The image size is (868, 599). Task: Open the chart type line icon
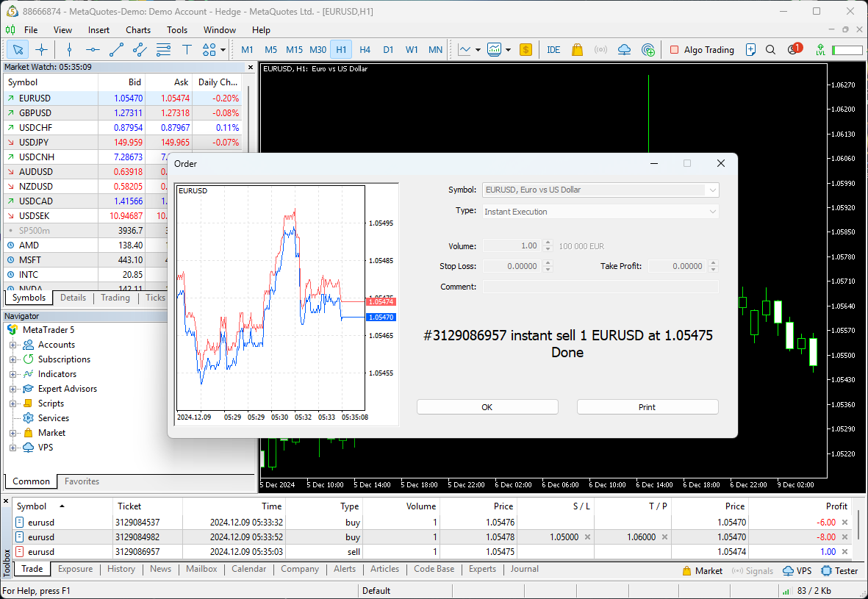click(x=465, y=50)
